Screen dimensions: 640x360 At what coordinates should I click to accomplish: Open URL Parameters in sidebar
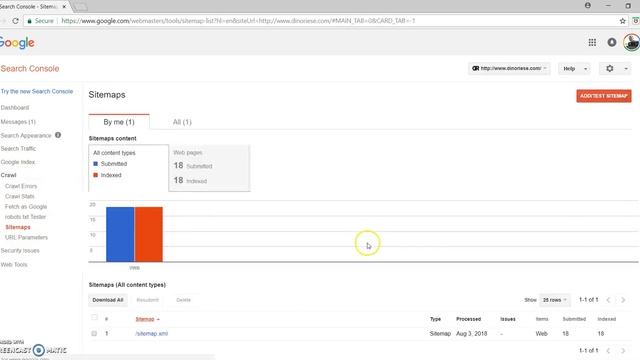[x=26, y=238]
